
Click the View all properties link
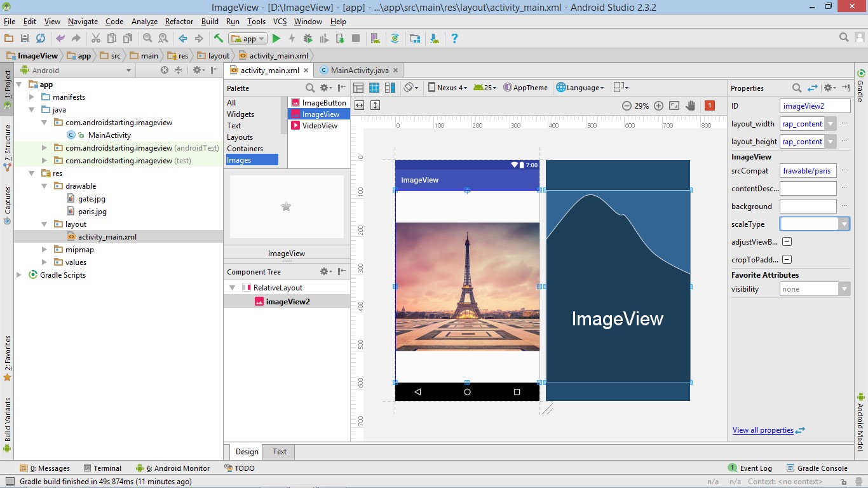[x=763, y=430]
